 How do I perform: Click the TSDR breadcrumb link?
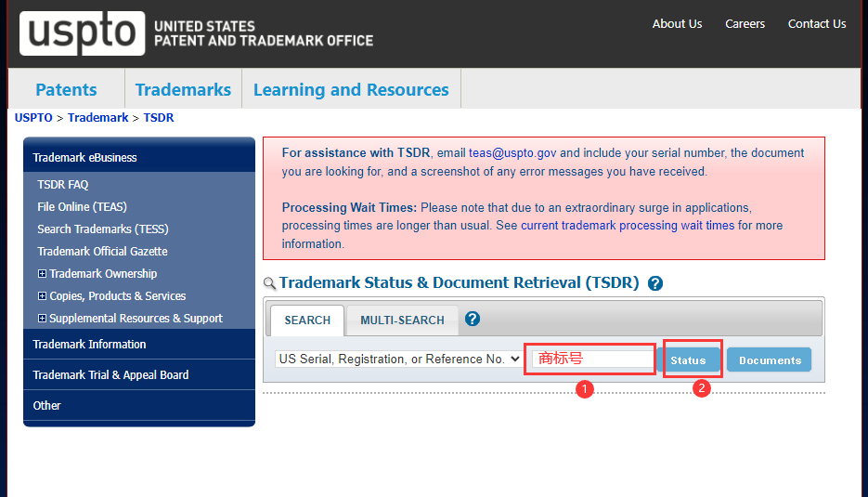159,117
